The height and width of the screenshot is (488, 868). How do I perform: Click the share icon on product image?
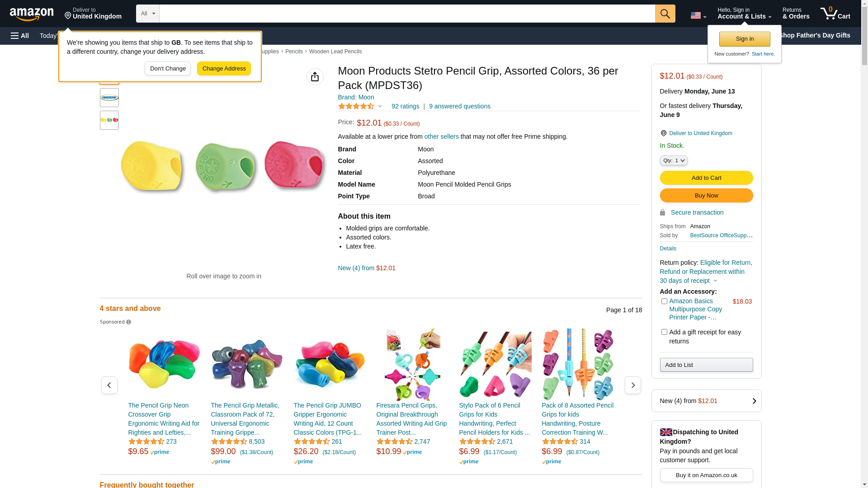(315, 77)
